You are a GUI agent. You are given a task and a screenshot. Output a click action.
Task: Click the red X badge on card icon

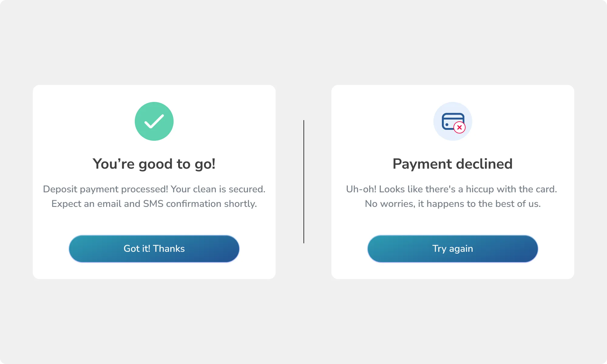pyautogui.click(x=459, y=127)
